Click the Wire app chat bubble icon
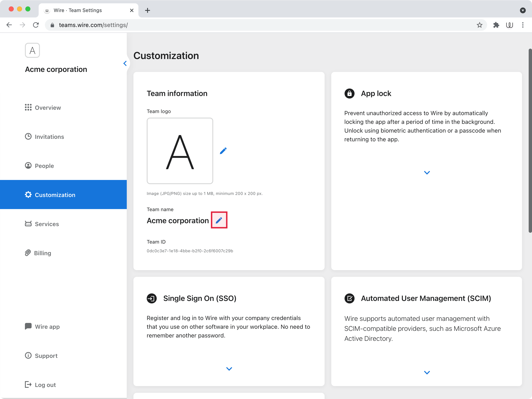The width and height of the screenshot is (532, 399). point(28,326)
